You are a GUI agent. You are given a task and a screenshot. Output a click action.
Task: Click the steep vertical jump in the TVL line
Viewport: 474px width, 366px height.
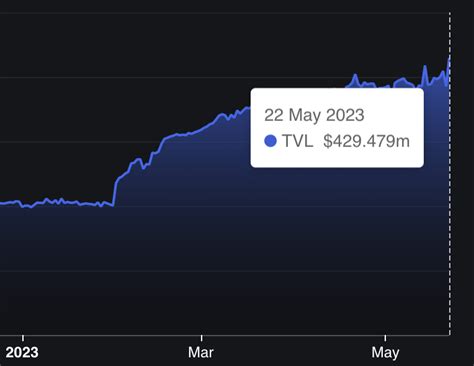tap(114, 193)
